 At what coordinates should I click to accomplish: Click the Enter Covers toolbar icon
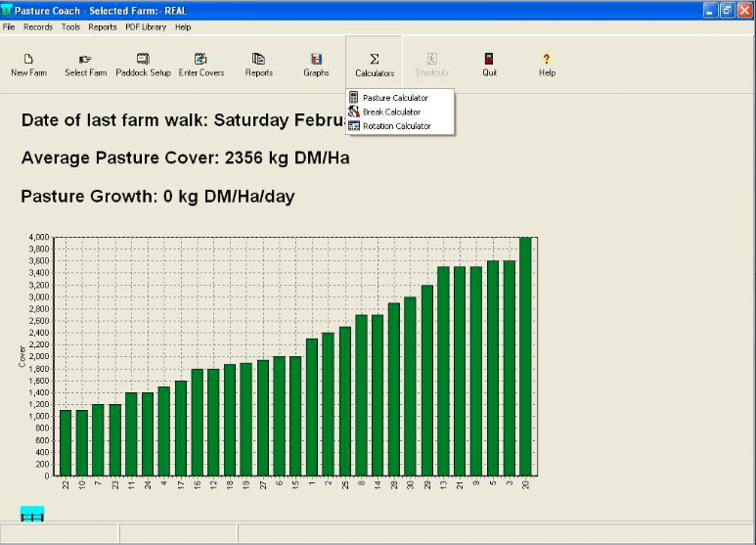point(200,65)
